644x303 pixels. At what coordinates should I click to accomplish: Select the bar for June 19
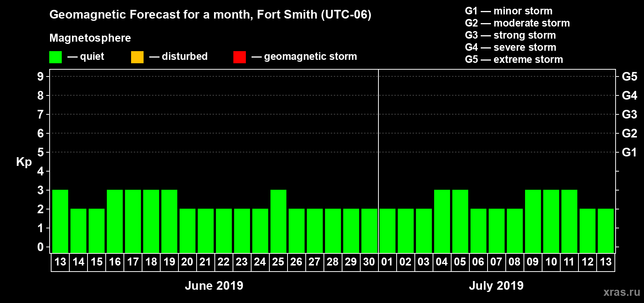169,221
